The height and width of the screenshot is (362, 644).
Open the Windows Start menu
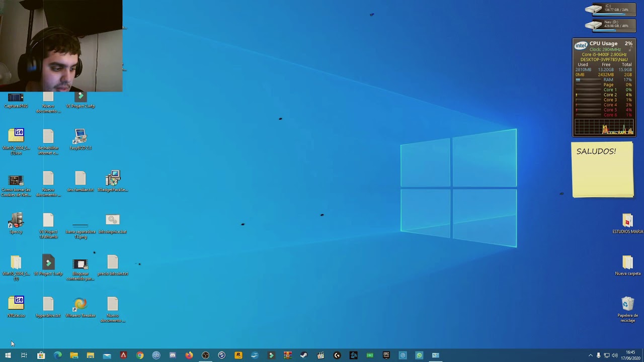(x=8, y=355)
